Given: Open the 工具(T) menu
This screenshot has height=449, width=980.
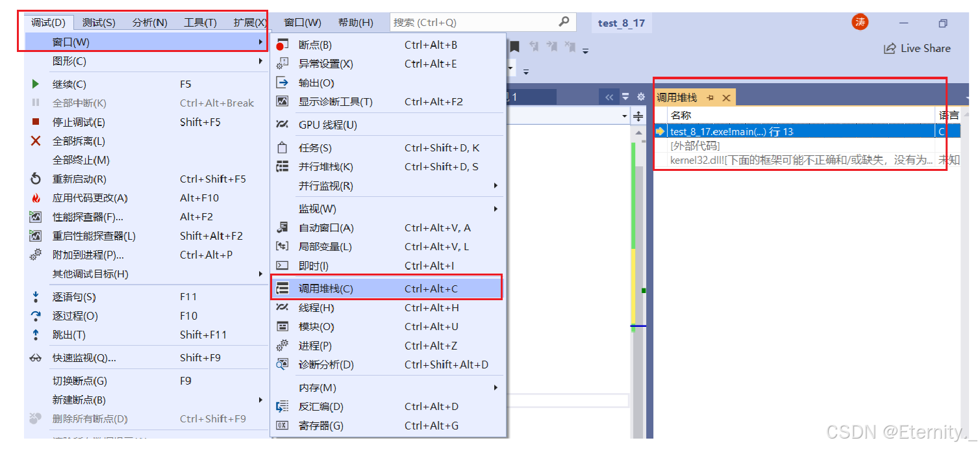Looking at the screenshot, I should [x=200, y=23].
